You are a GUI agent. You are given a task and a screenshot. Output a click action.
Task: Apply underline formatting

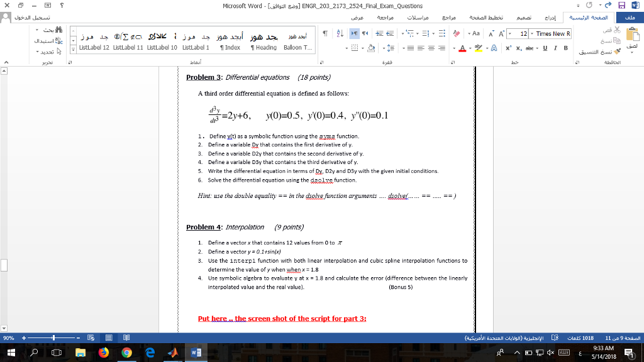click(545, 48)
